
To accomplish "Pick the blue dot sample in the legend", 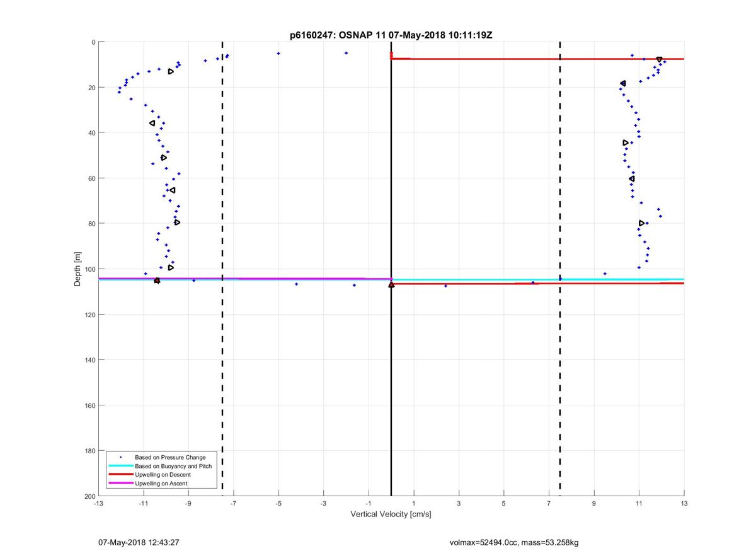I will (120, 457).
